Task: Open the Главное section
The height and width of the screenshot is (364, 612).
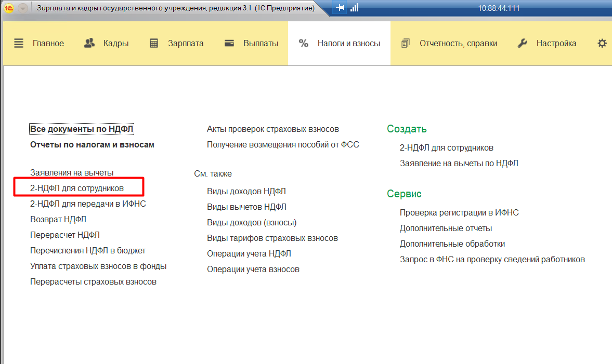Action: pyautogui.click(x=39, y=44)
